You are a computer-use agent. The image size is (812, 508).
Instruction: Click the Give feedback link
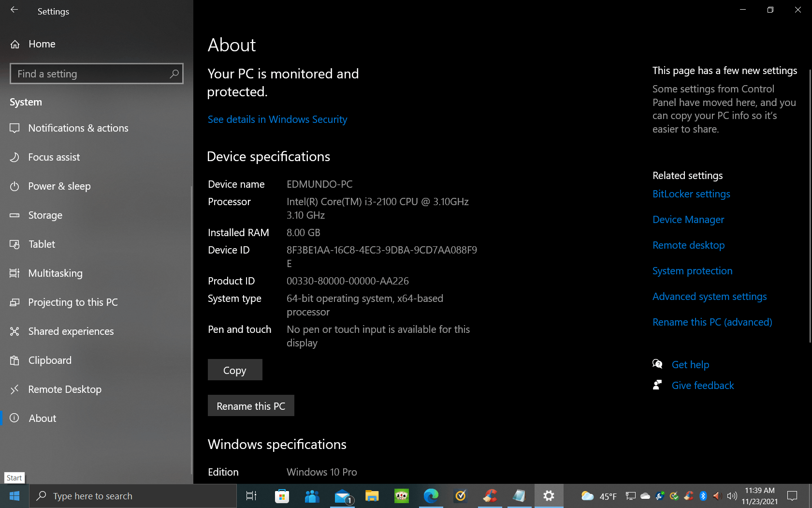[x=703, y=386]
